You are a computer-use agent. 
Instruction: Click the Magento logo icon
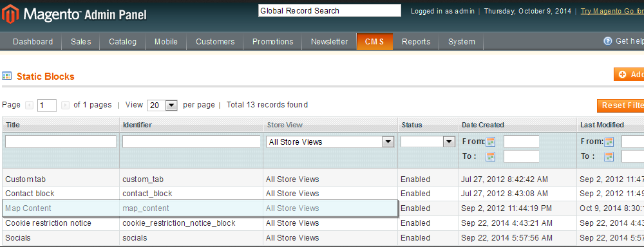click(x=10, y=14)
